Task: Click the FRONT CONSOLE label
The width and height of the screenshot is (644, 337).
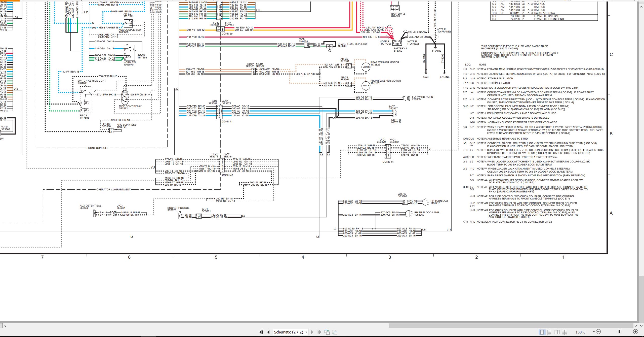Action: click(x=97, y=148)
